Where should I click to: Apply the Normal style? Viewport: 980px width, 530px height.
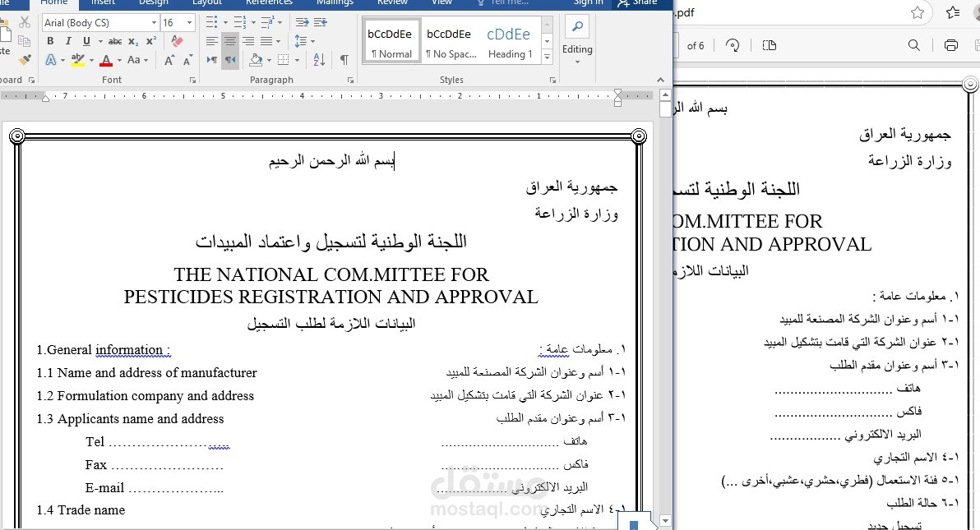[x=391, y=41]
